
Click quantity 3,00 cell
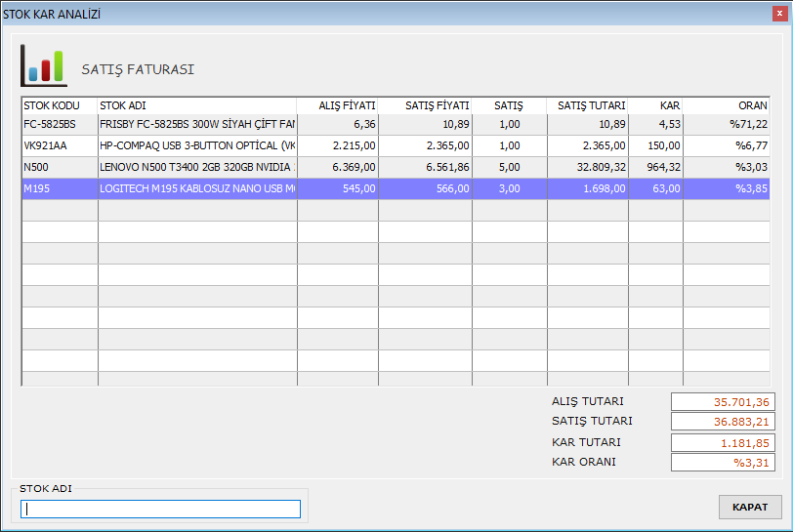pos(509,188)
